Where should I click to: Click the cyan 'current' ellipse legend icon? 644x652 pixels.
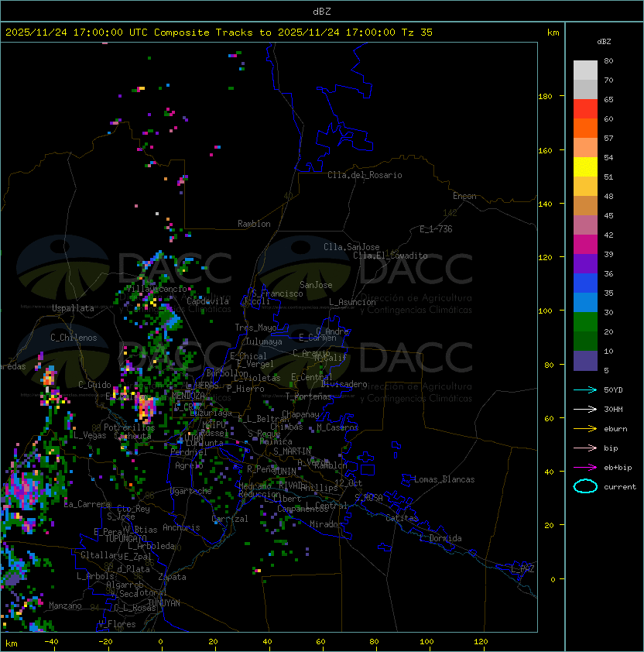[585, 486]
